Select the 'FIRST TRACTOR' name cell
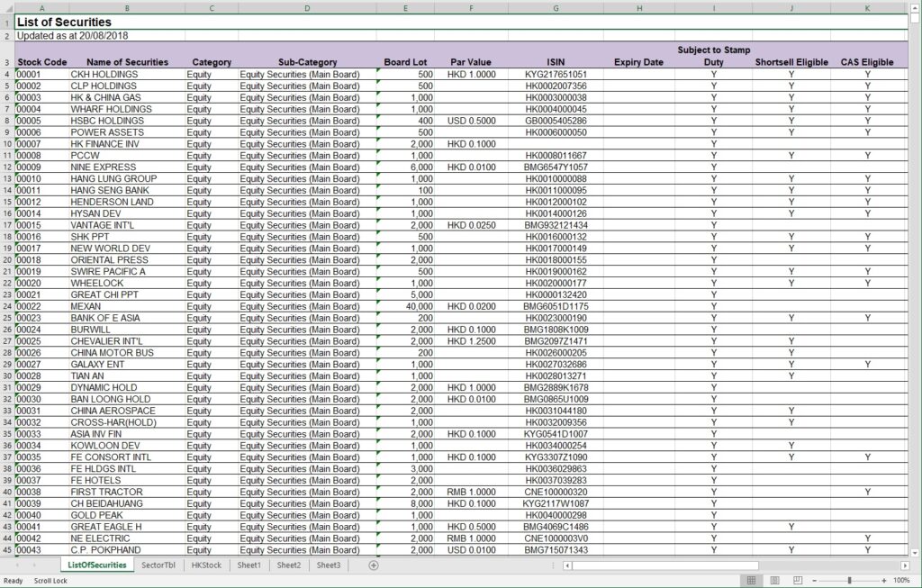This screenshot has height=588, width=922. point(127,493)
